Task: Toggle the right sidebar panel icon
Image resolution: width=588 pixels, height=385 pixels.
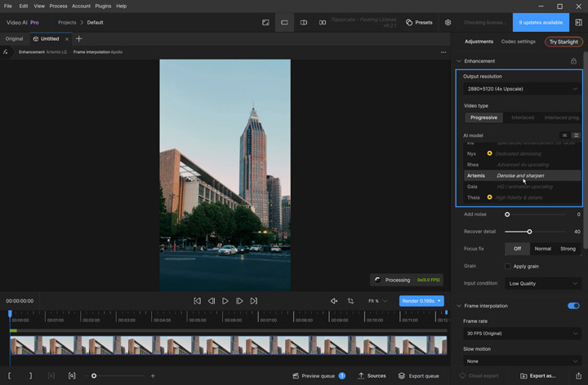Action: coord(579,23)
